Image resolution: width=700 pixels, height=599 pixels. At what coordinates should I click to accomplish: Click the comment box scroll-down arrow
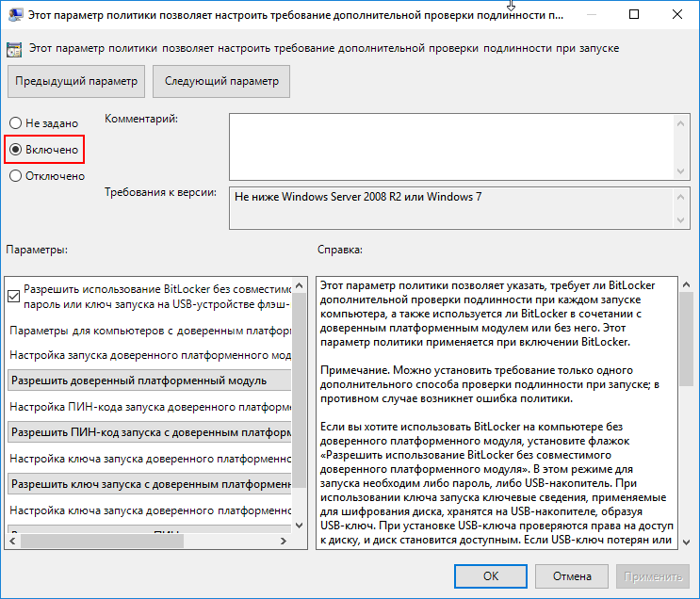point(681,171)
